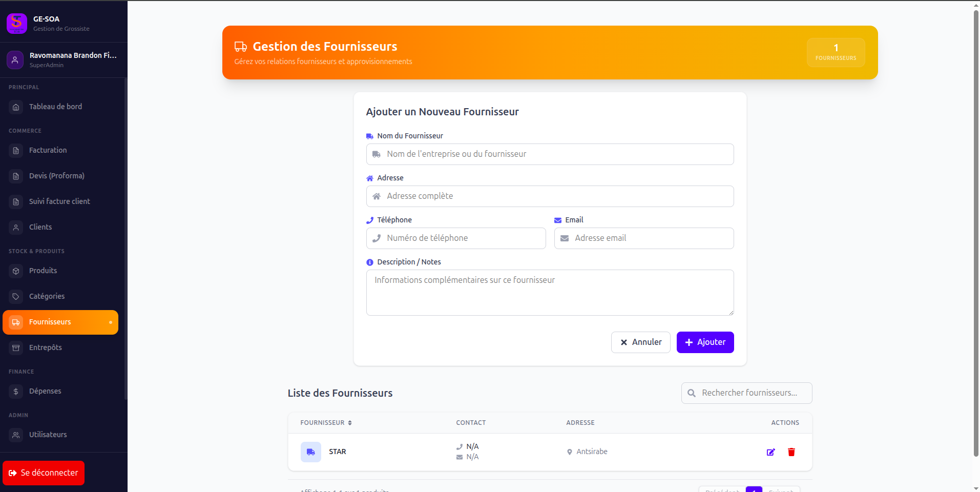
Task: Click the CONTACT column header
Action: [x=471, y=423]
